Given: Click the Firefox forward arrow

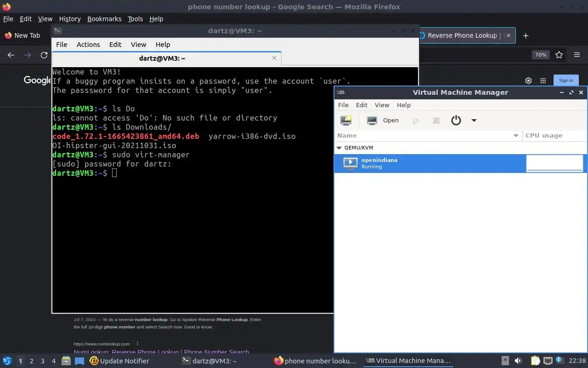Looking at the screenshot, I should click(x=28, y=55).
